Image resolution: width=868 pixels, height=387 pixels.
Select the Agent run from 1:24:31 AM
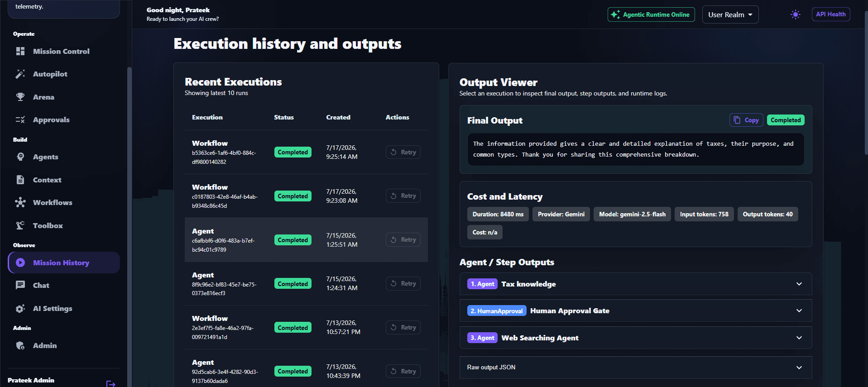pos(306,284)
